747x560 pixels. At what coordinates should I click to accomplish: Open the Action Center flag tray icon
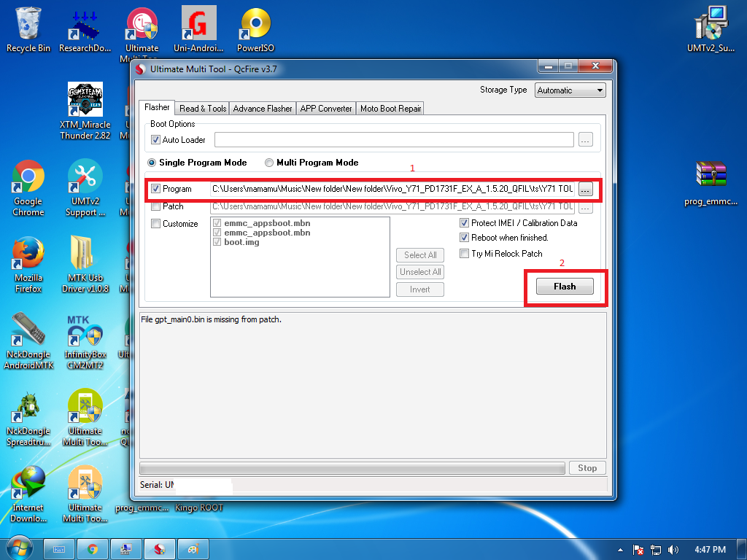638,550
